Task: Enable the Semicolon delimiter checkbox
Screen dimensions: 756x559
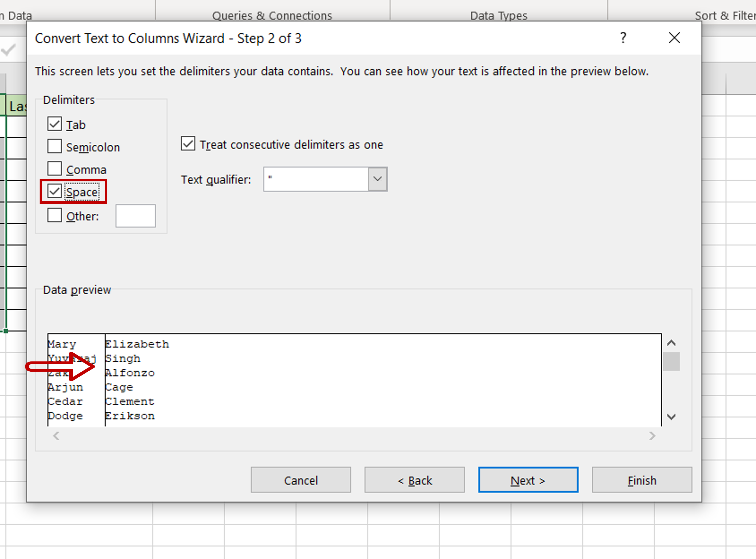Action: tap(55, 146)
